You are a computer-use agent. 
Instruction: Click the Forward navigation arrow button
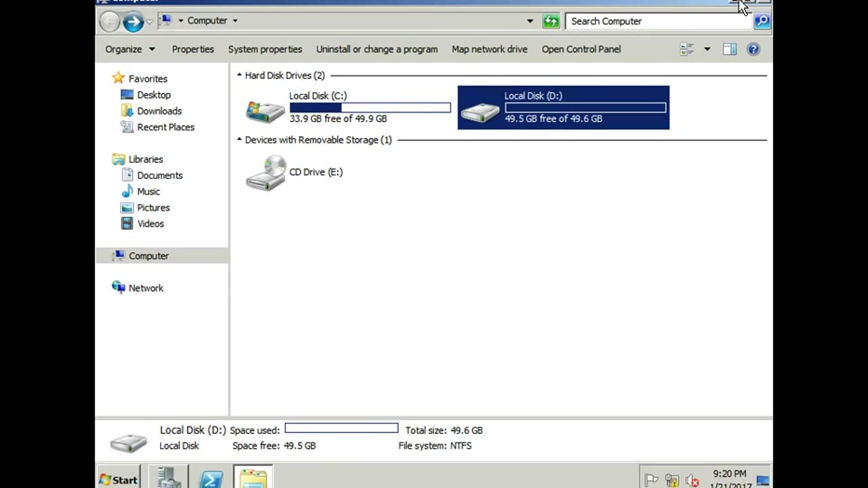[133, 22]
